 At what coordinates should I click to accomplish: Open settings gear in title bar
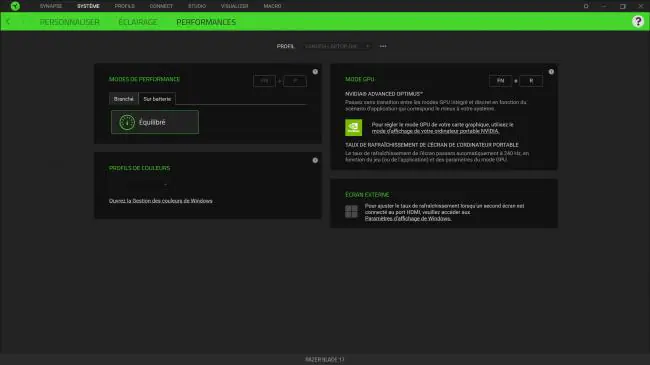pyautogui.click(x=586, y=6)
